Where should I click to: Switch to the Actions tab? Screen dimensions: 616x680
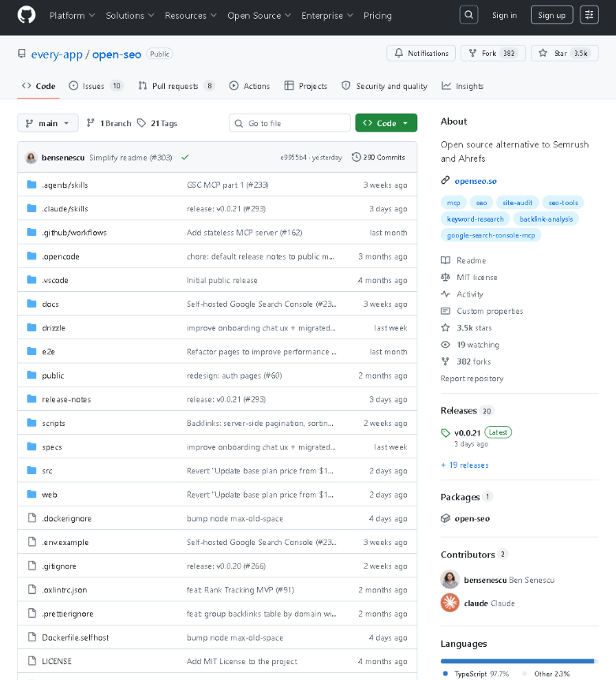(249, 86)
